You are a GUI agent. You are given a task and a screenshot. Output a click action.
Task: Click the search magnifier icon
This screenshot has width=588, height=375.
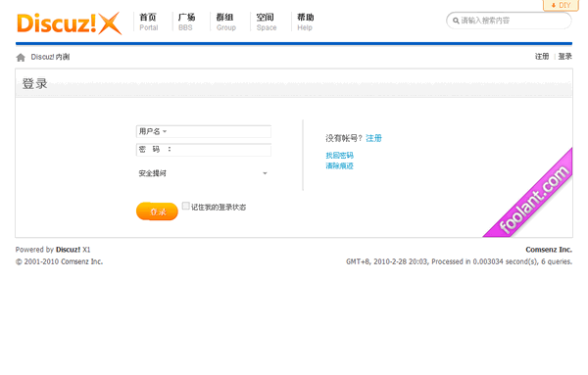coord(456,21)
